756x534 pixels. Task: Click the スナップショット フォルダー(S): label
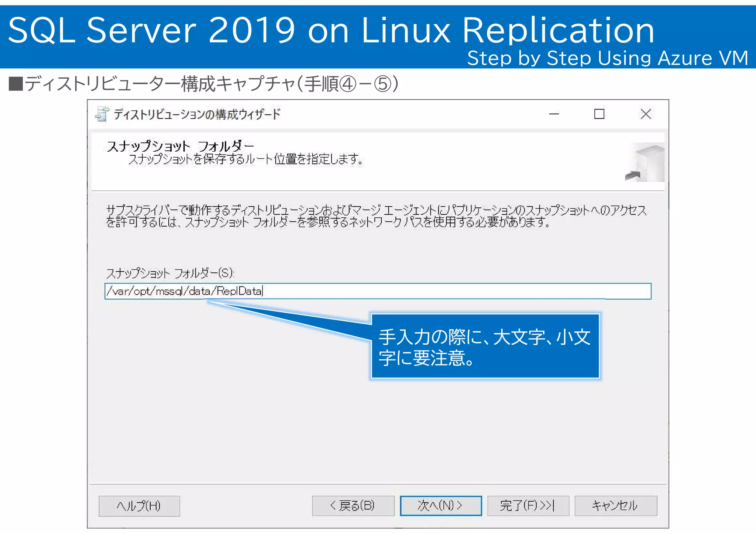tap(170, 273)
